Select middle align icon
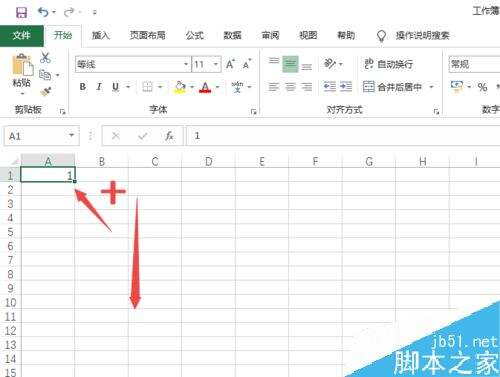The height and width of the screenshot is (377, 500). pos(290,64)
